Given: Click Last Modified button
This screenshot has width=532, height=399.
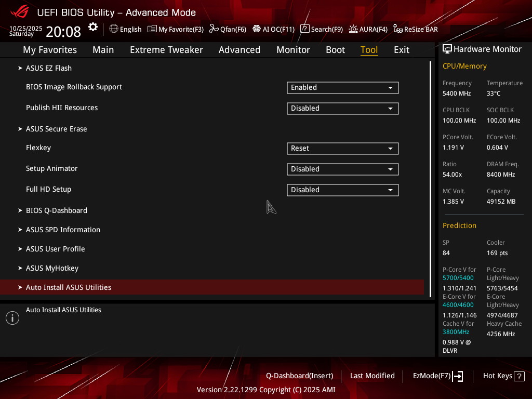Looking at the screenshot, I should point(372,376).
